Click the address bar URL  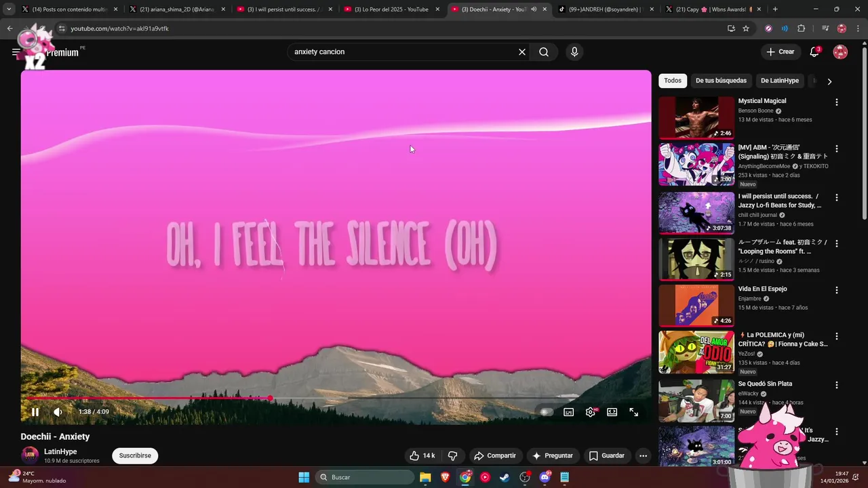click(x=119, y=28)
